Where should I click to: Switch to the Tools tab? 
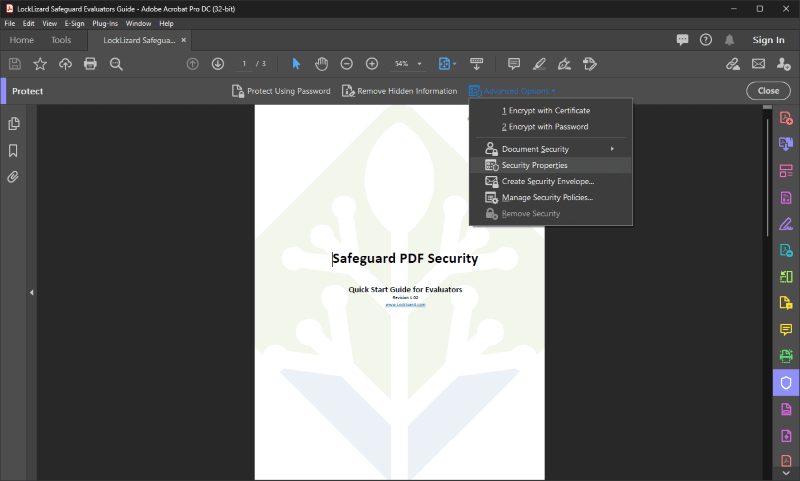(61, 40)
